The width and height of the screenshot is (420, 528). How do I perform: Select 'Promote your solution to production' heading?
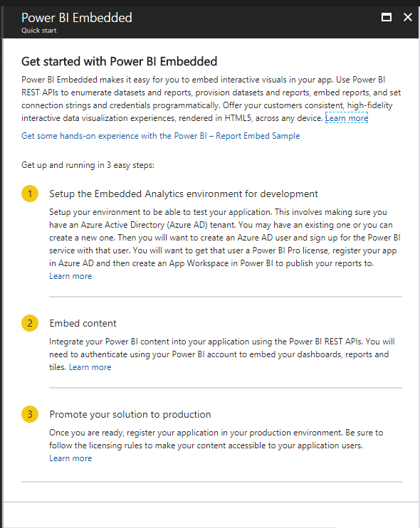tap(130, 415)
